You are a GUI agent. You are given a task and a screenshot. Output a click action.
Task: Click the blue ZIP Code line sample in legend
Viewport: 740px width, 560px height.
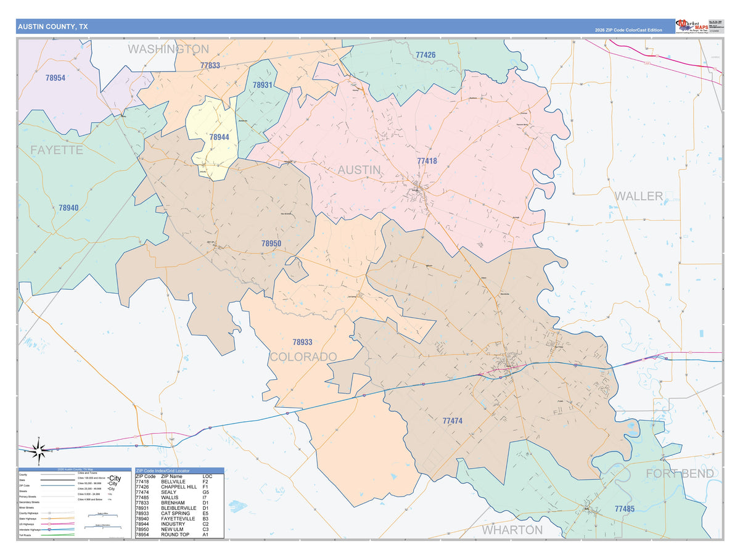tap(57, 485)
